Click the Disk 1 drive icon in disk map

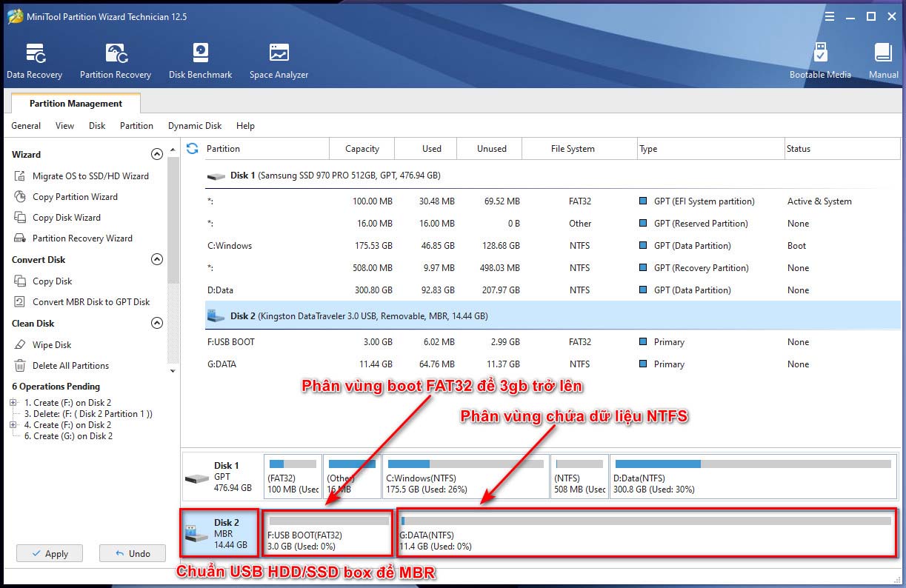click(197, 478)
